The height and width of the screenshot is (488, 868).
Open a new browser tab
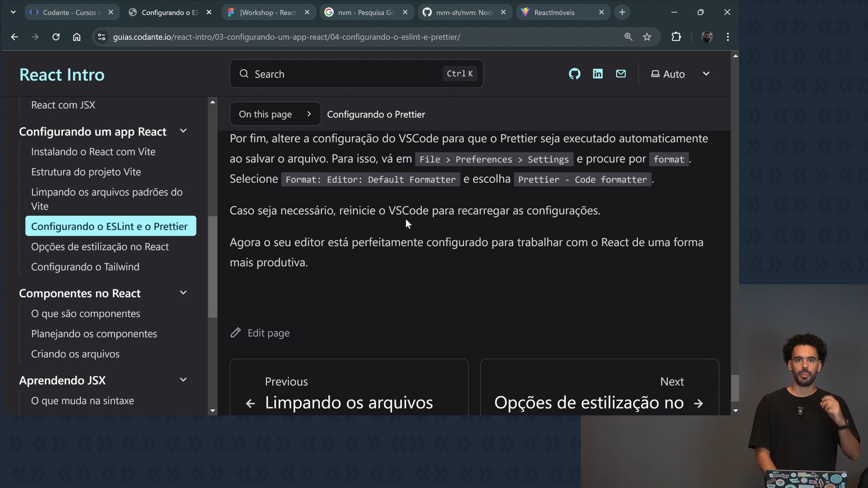pos(623,12)
